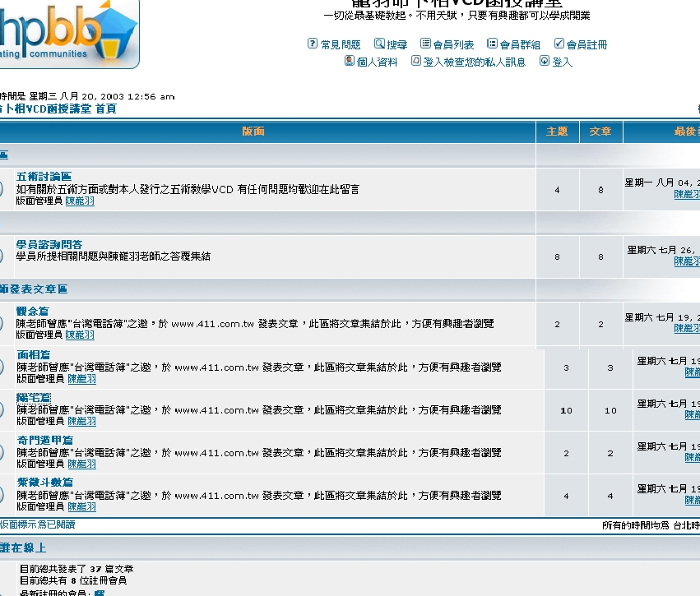The image size is (700, 596).
Task: Go to the 面相篇 forum
Action: pos(34,355)
